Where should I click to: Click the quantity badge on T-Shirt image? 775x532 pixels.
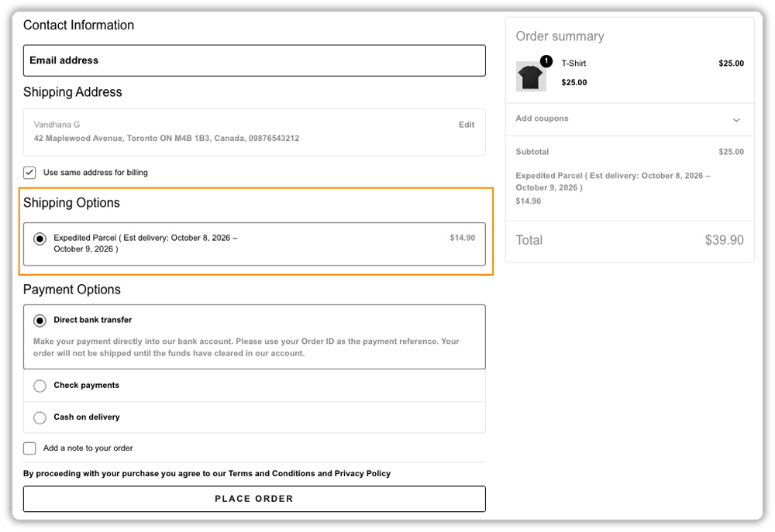point(546,60)
